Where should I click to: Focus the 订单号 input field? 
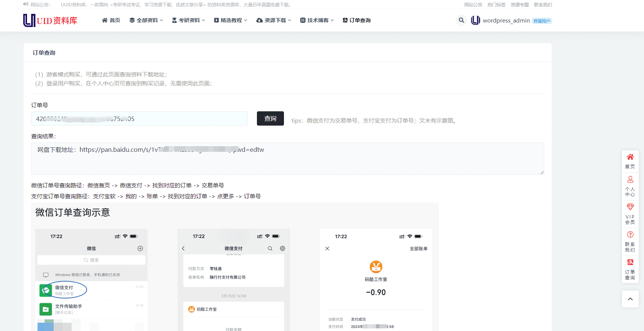point(140,118)
